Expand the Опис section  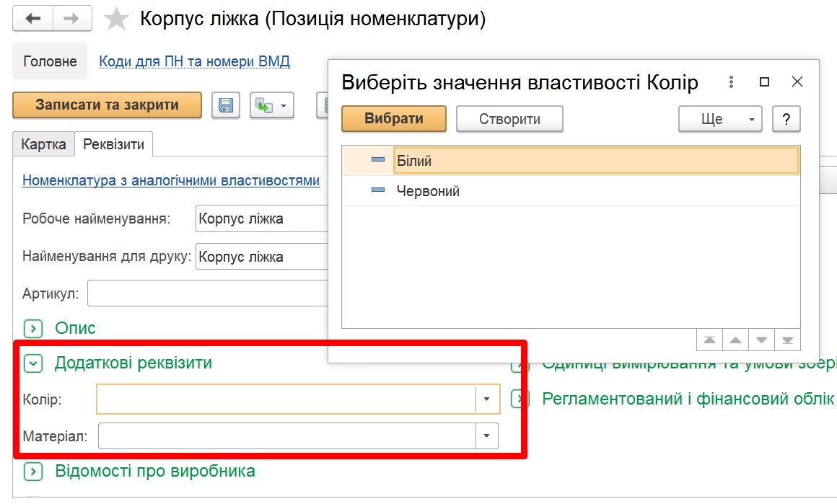point(33,328)
